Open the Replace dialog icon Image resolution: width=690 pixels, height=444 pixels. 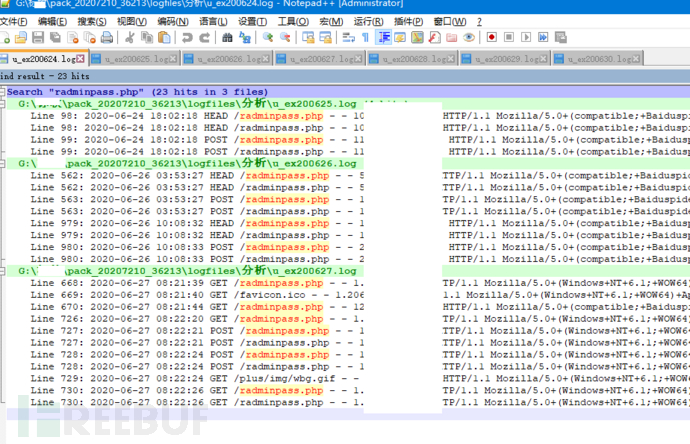coord(245,38)
